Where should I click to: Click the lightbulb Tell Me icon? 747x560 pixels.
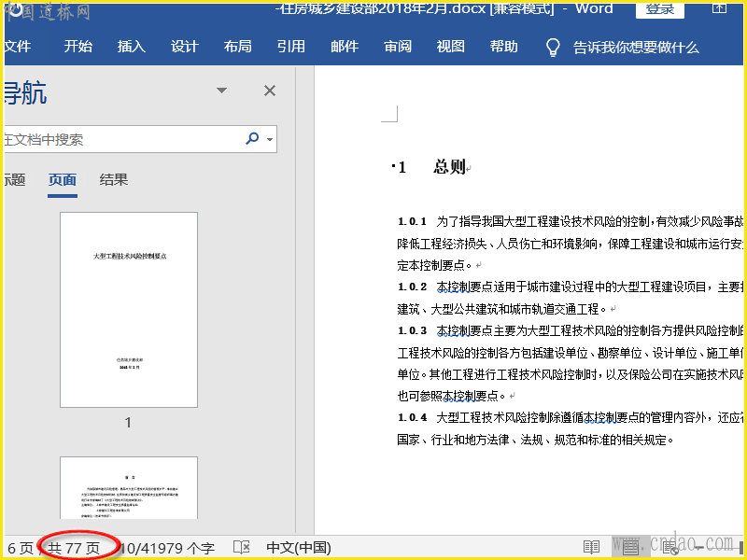click(553, 48)
